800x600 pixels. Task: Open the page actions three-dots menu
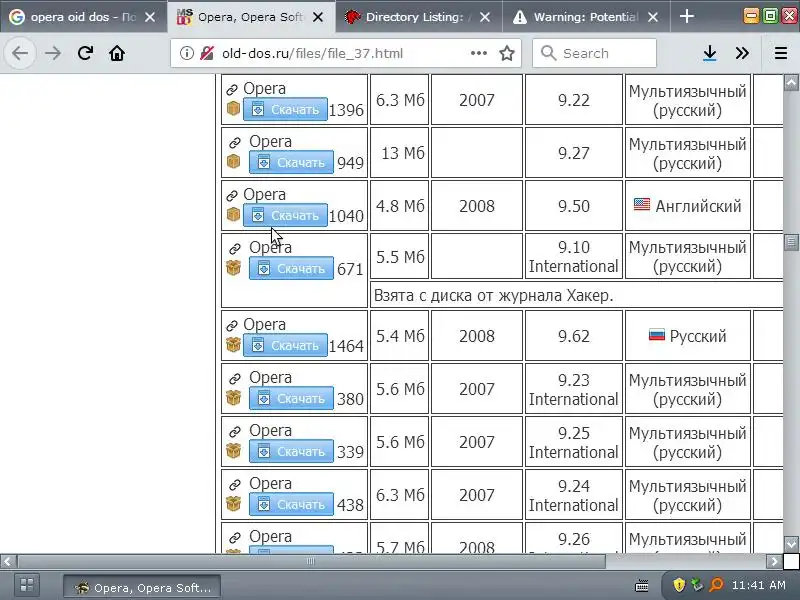pyautogui.click(x=479, y=53)
